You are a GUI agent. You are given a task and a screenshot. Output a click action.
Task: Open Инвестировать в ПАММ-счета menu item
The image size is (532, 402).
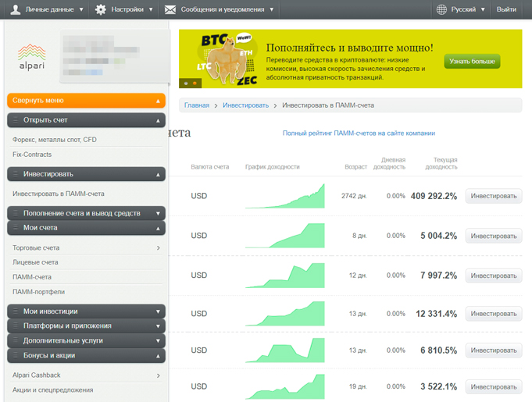coord(59,194)
